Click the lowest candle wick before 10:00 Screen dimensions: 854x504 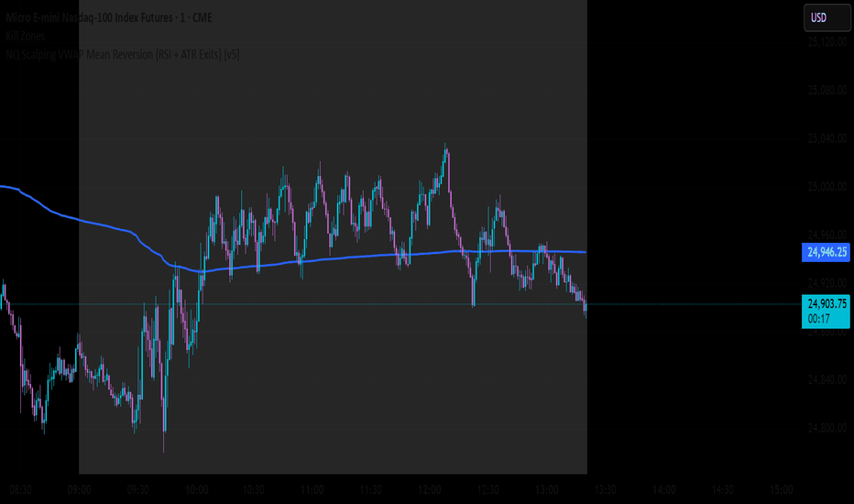(x=164, y=449)
